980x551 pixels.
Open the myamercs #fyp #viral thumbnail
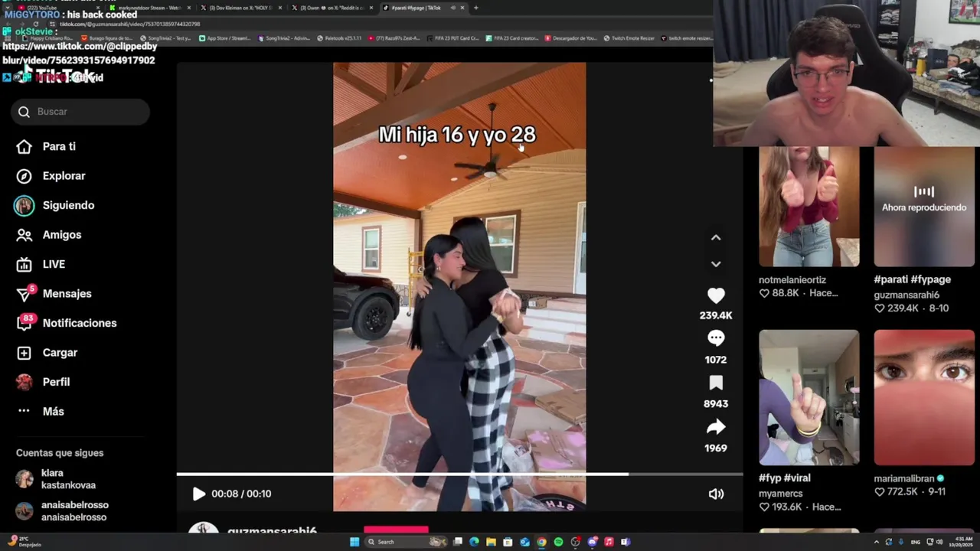pyautogui.click(x=808, y=397)
